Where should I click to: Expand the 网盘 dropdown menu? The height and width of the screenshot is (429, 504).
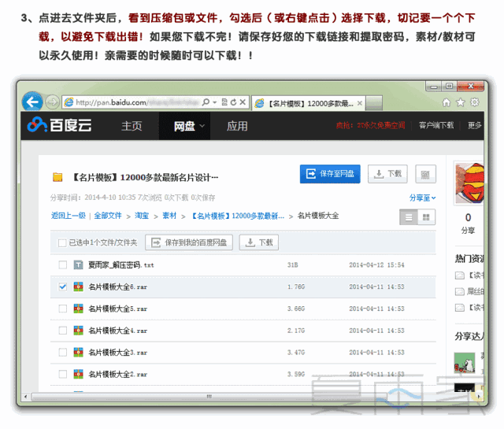click(202, 126)
